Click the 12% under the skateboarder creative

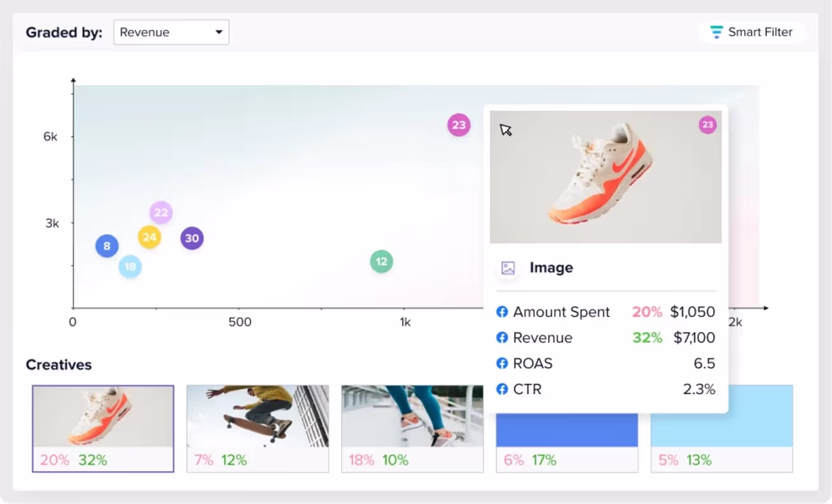tap(234, 460)
